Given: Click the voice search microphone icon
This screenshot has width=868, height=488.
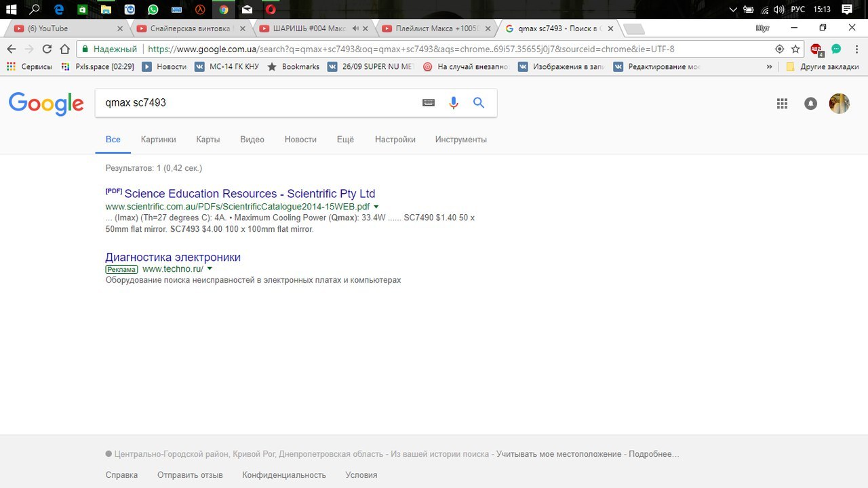Looking at the screenshot, I should point(454,103).
